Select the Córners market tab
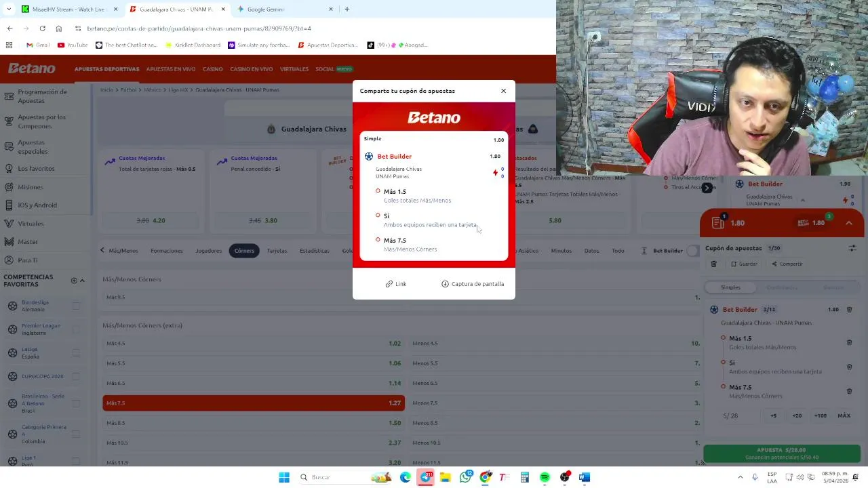Image resolution: width=868 pixels, height=488 pixels. pos(244,251)
